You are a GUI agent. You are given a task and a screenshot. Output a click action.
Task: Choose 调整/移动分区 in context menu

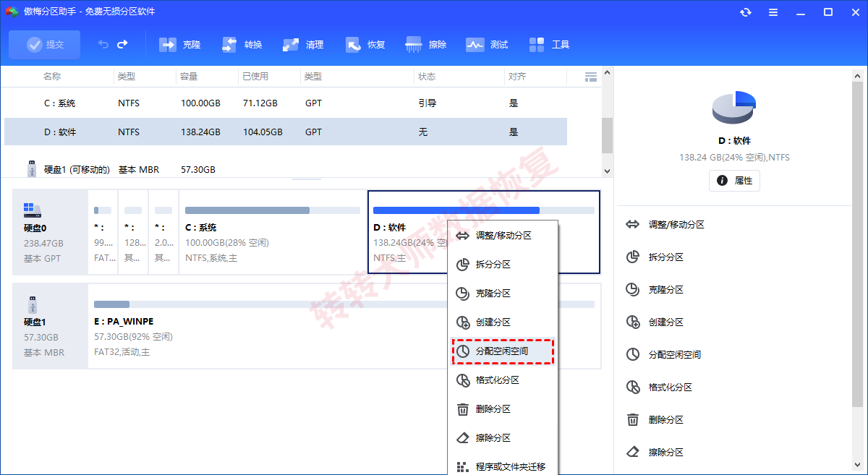click(503, 236)
